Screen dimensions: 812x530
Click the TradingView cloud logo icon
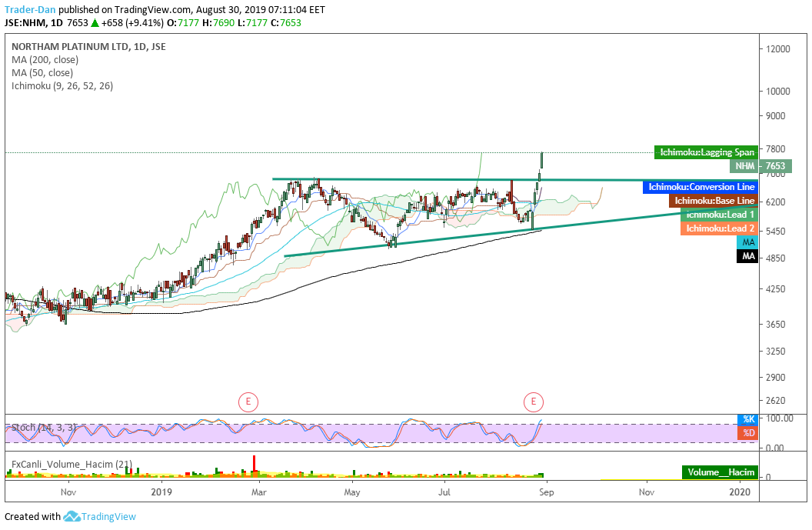pos(72,516)
